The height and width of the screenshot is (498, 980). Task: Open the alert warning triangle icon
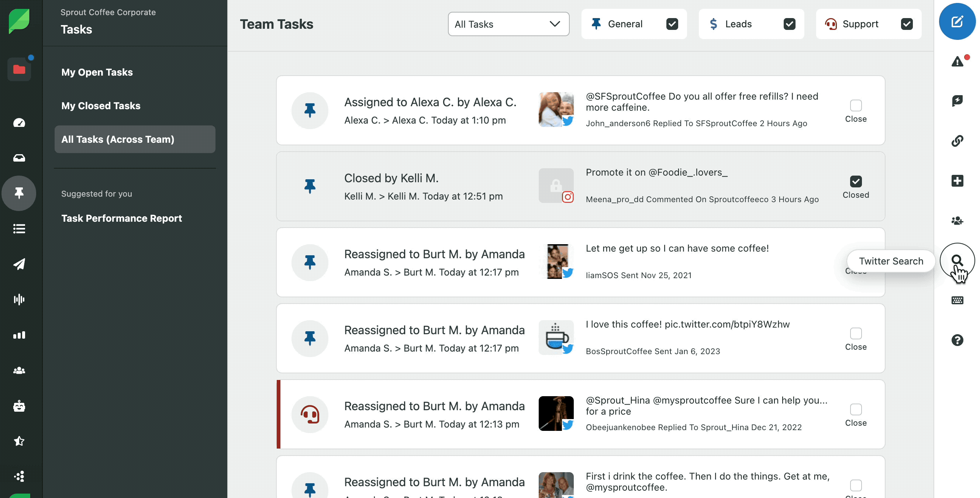click(957, 61)
